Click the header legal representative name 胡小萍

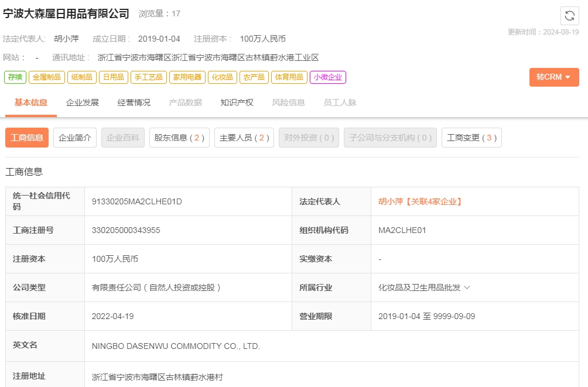66,39
